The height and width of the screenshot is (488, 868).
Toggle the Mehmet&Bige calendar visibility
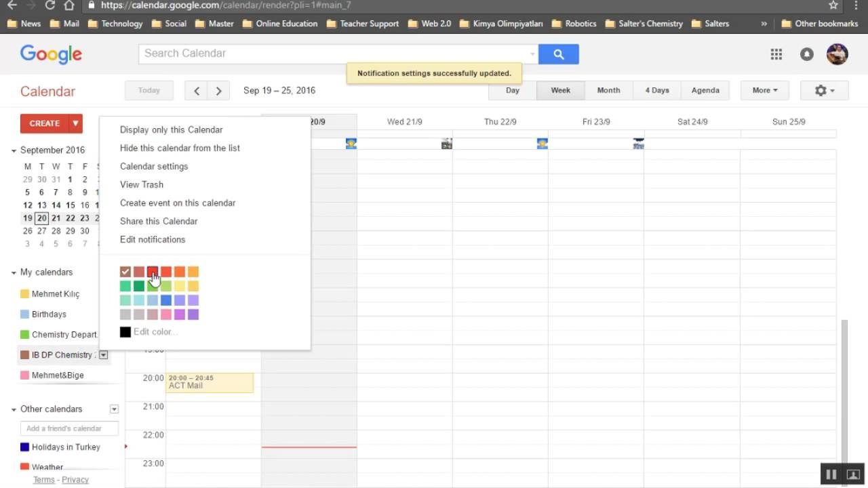click(x=24, y=375)
